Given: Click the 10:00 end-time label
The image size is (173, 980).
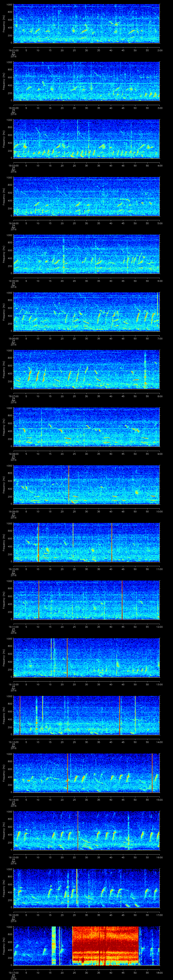Looking at the screenshot, I should (159, 511).
